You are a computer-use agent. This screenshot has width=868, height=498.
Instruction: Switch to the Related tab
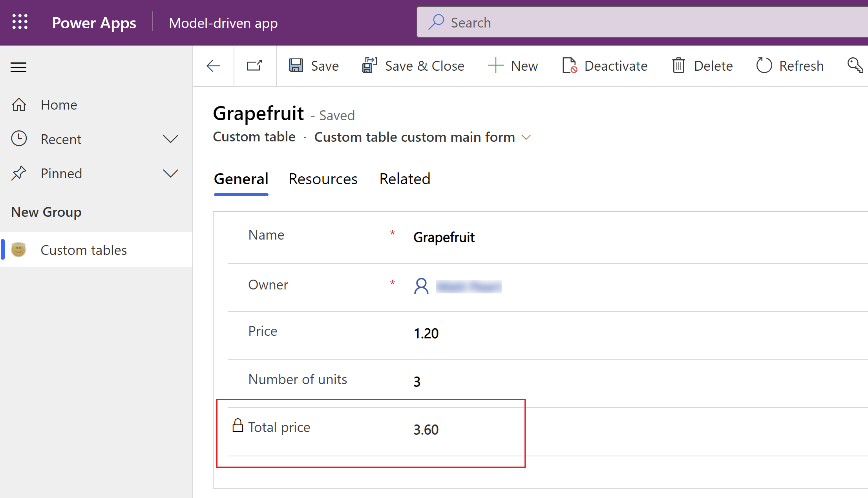click(404, 178)
